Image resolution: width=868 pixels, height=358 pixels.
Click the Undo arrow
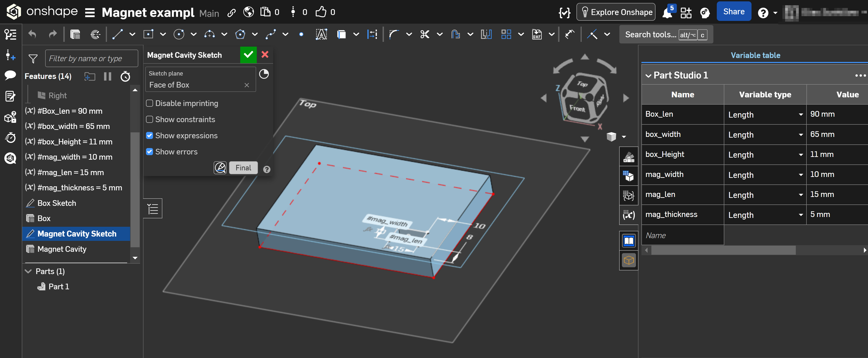click(32, 34)
